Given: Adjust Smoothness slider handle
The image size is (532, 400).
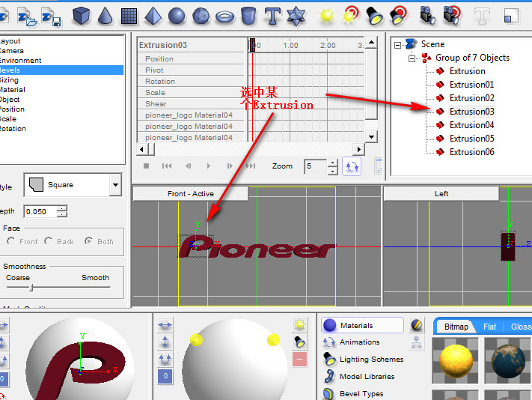Looking at the screenshot, I should 31,288.
